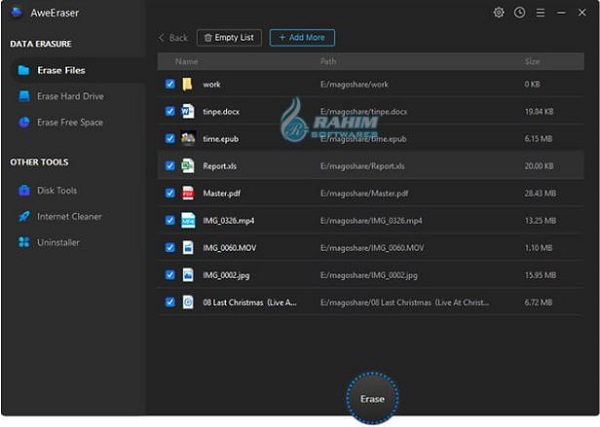Open the Uninstaller tool
Image resolution: width=600 pixels, height=427 pixels.
coord(58,242)
